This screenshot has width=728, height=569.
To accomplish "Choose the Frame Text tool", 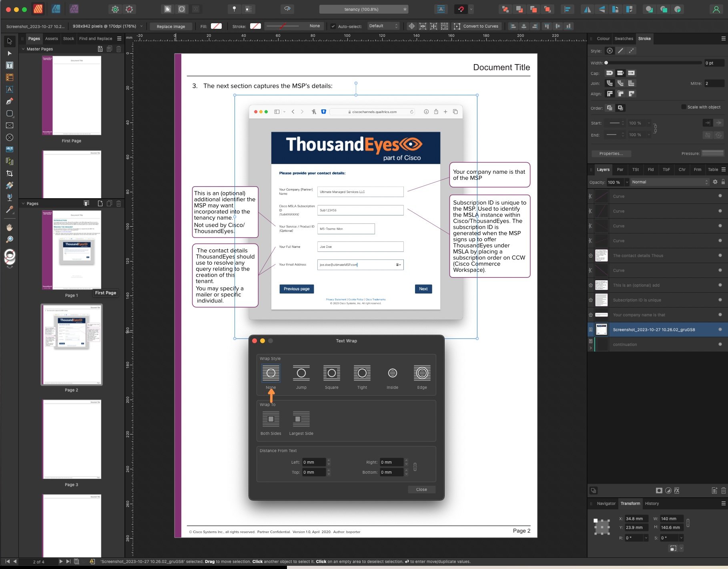I will click(x=10, y=65).
